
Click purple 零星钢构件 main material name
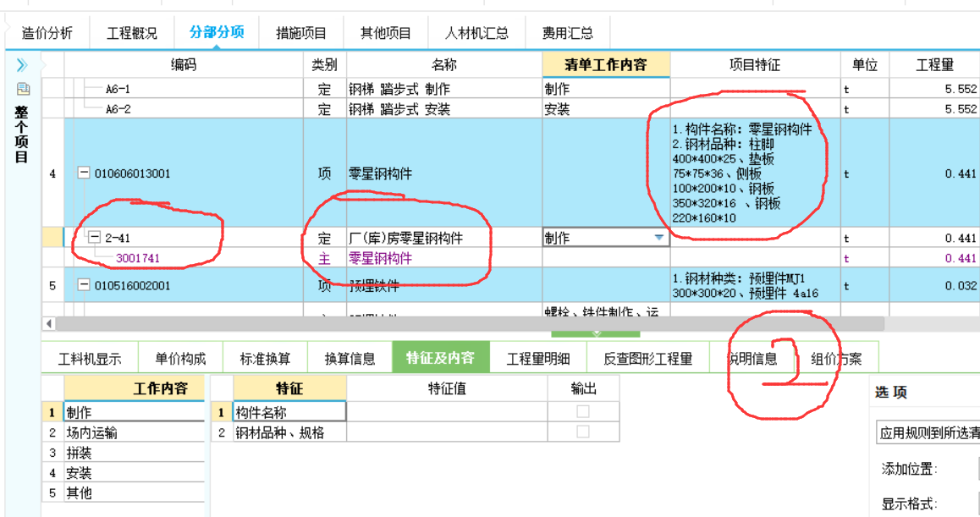pos(380,257)
